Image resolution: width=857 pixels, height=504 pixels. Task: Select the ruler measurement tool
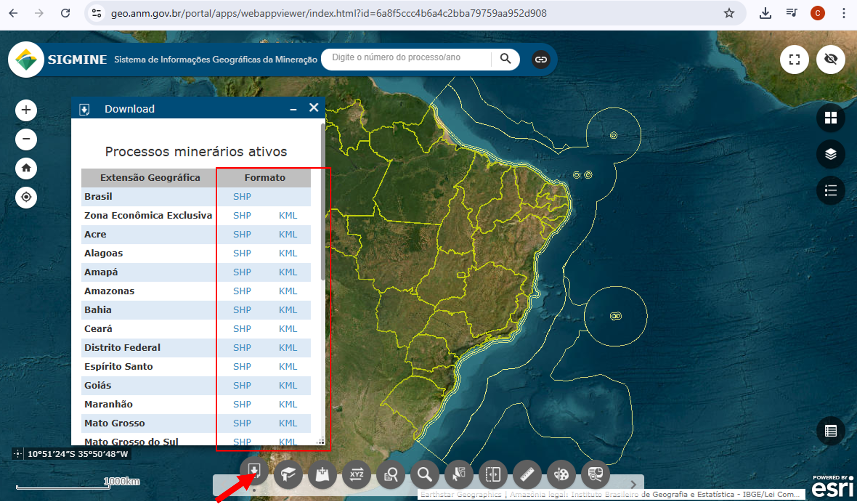pyautogui.click(x=527, y=474)
